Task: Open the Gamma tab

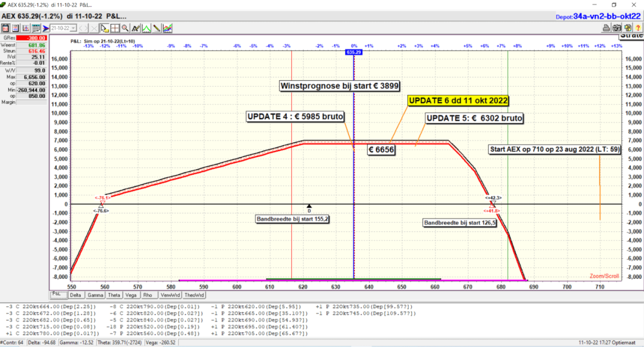Action: (x=95, y=295)
